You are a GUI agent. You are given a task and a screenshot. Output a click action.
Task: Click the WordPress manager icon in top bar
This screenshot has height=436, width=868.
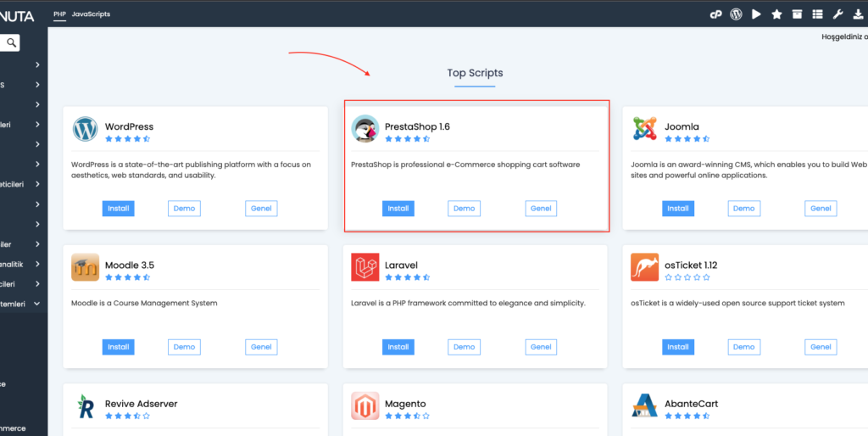[736, 14]
